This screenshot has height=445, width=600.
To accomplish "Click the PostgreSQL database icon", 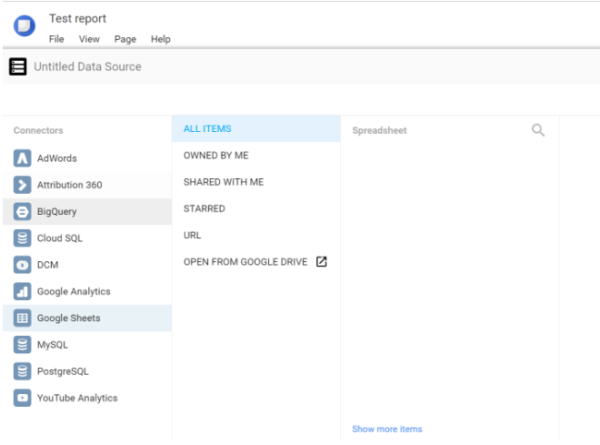I will (22, 371).
